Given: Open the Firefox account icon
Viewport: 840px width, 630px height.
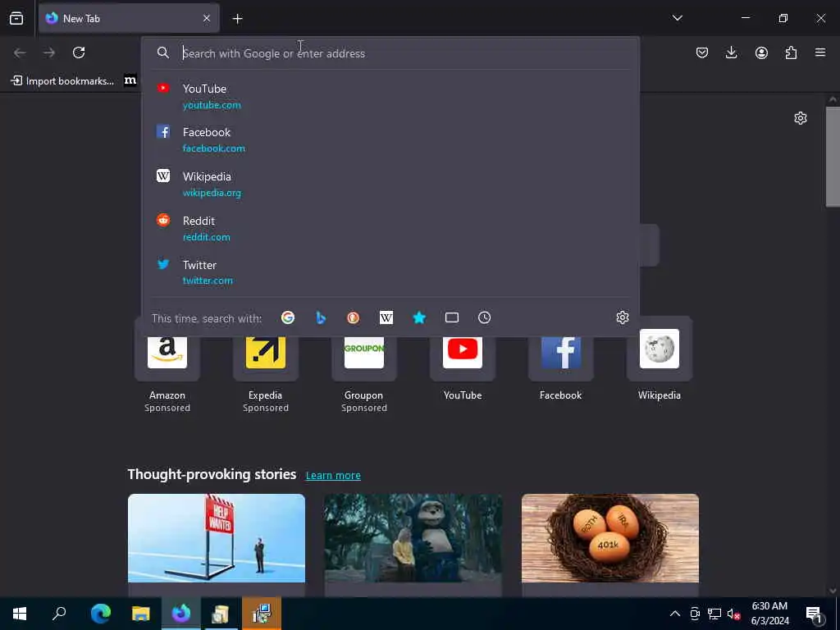Looking at the screenshot, I should 761,52.
